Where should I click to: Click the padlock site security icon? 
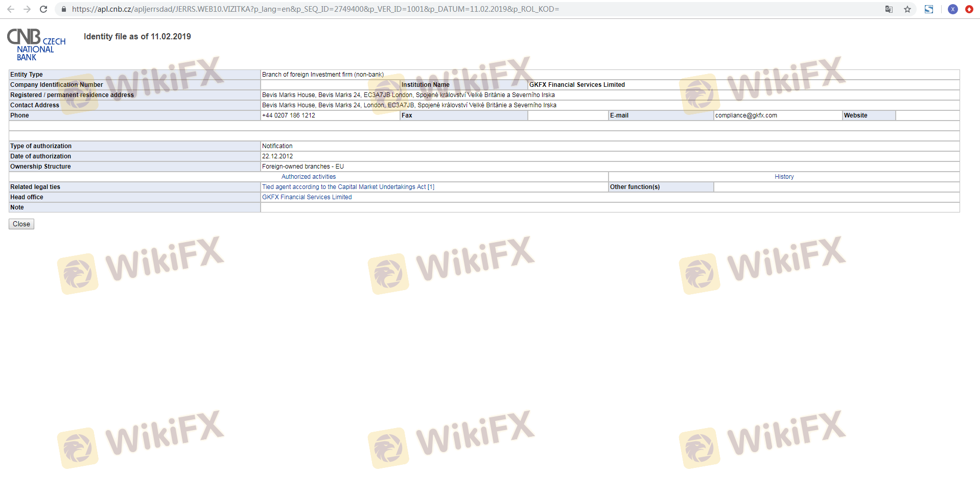click(64, 9)
